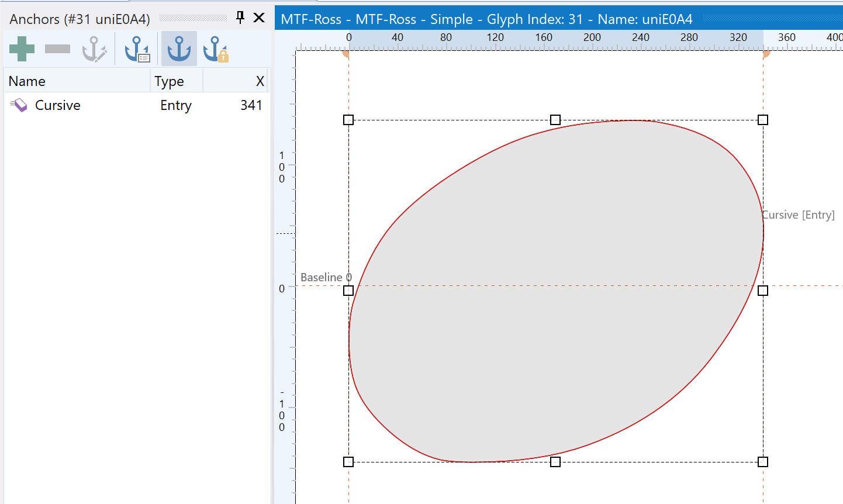843x504 pixels.
Task: Click the green plus Add anchor icon
Action: coord(22,49)
